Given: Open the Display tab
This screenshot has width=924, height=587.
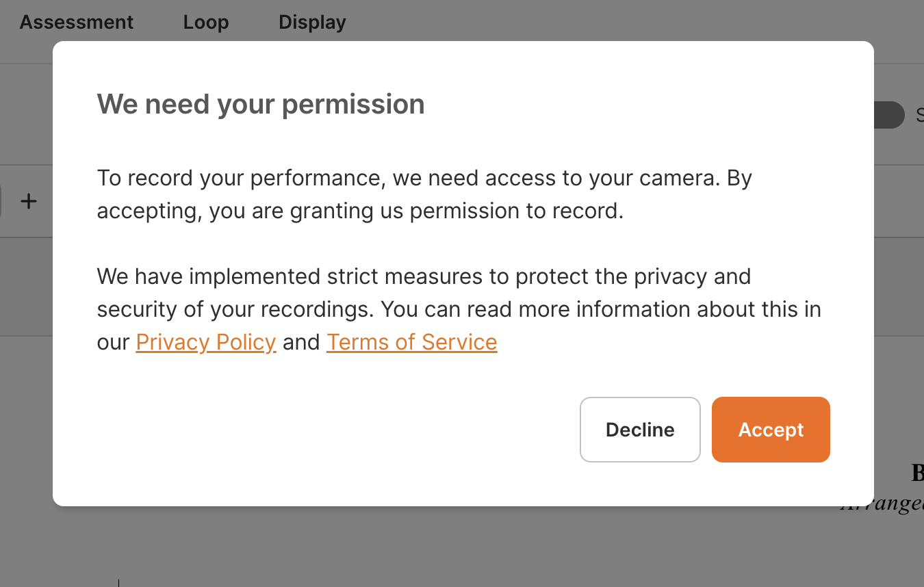Looking at the screenshot, I should click(x=312, y=22).
